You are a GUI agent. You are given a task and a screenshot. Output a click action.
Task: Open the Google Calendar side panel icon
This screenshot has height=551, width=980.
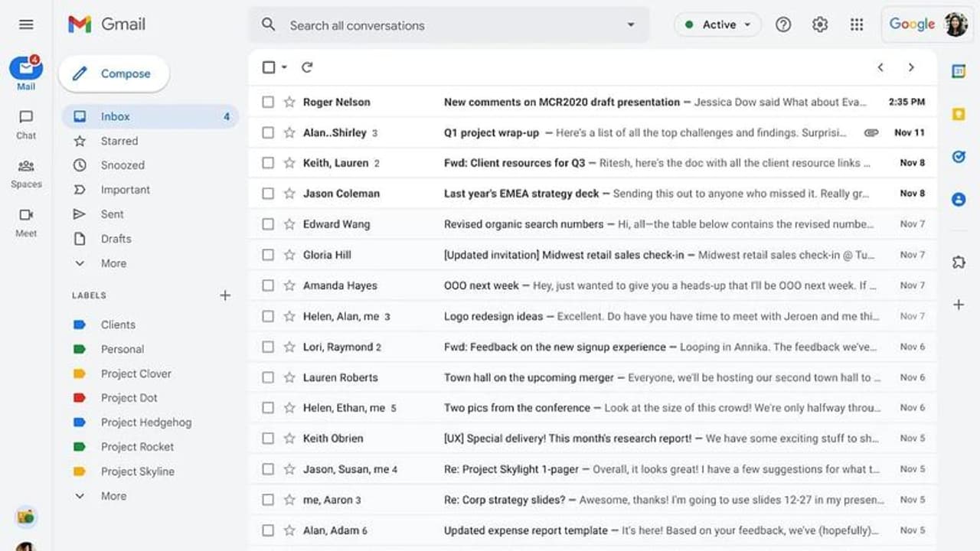click(x=958, y=71)
